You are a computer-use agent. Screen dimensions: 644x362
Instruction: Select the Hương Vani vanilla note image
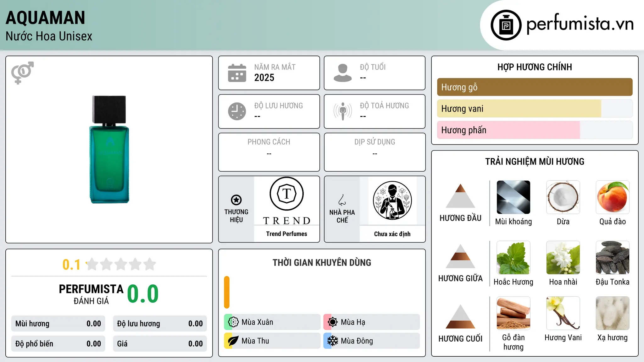point(563,313)
